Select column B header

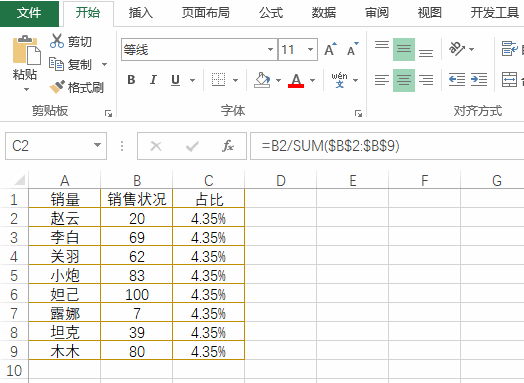137,180
